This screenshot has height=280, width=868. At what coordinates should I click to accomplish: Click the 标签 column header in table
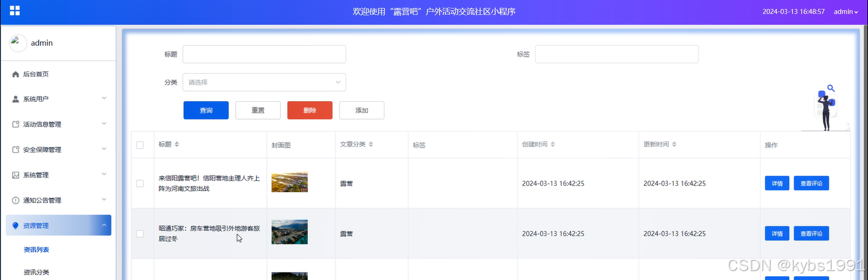pos(419,145)
